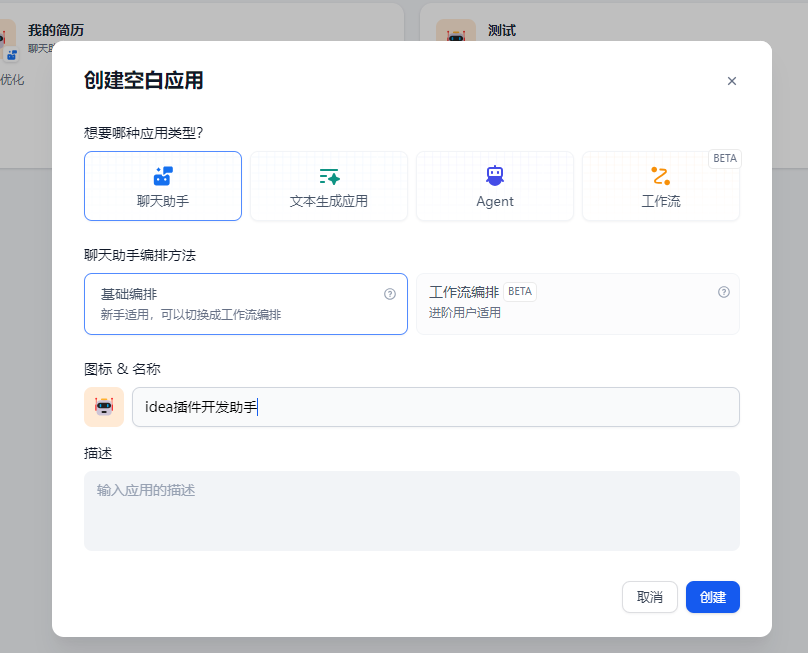Screen dimensions: 808x653
Task: Click the 测试 app robot icon in background
Action: point(456,31)
